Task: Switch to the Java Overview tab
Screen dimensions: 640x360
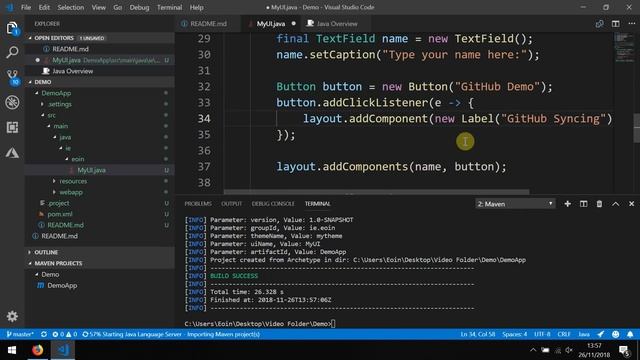Action: coord(337,24)
